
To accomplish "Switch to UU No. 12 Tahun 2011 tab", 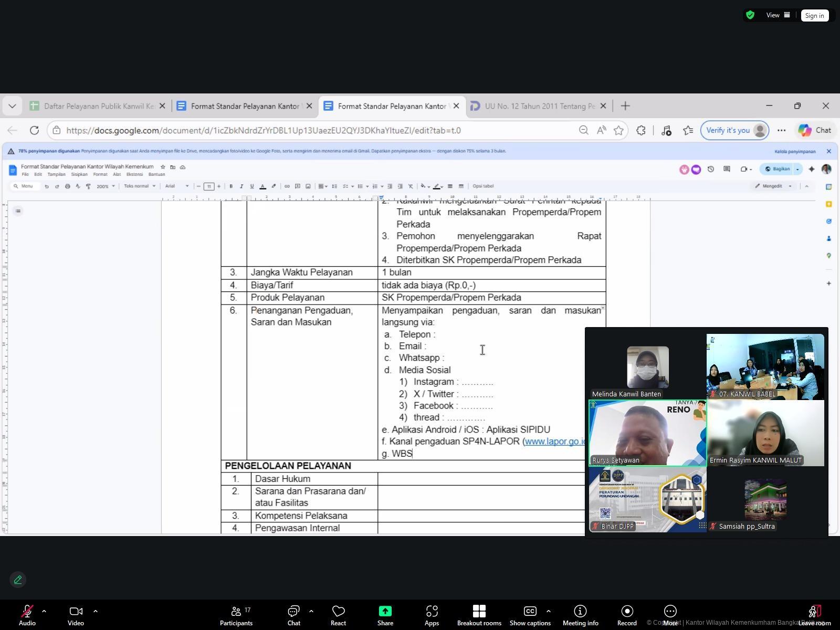I will [539, 106].
